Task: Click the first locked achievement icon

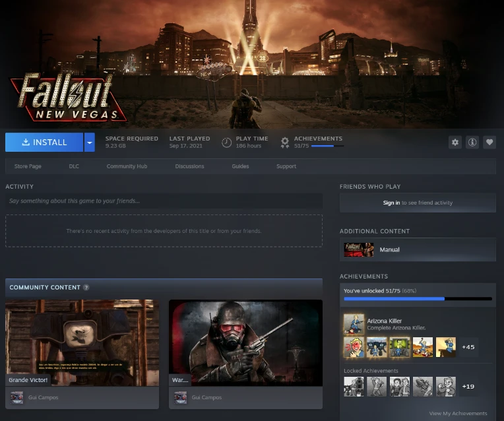Action: pyautogui.click(x=354, y=387)
